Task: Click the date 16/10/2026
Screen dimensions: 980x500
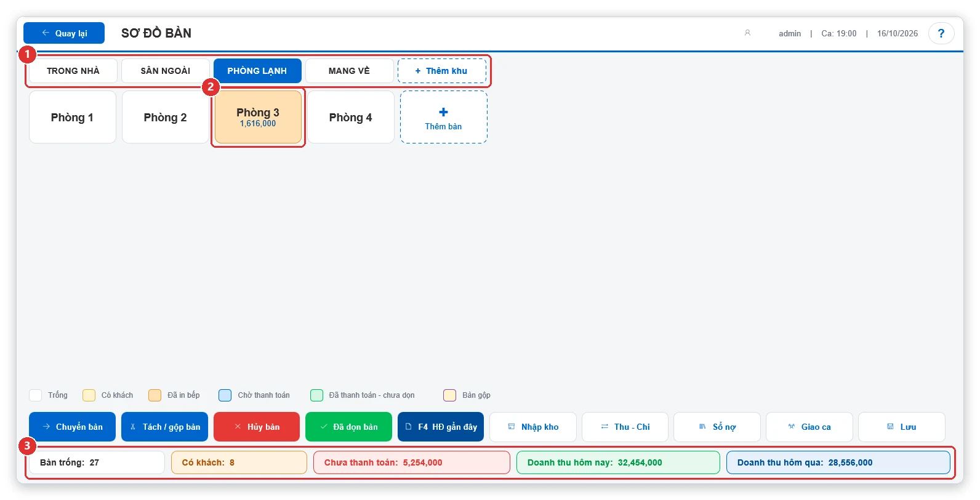Action: 898,33
